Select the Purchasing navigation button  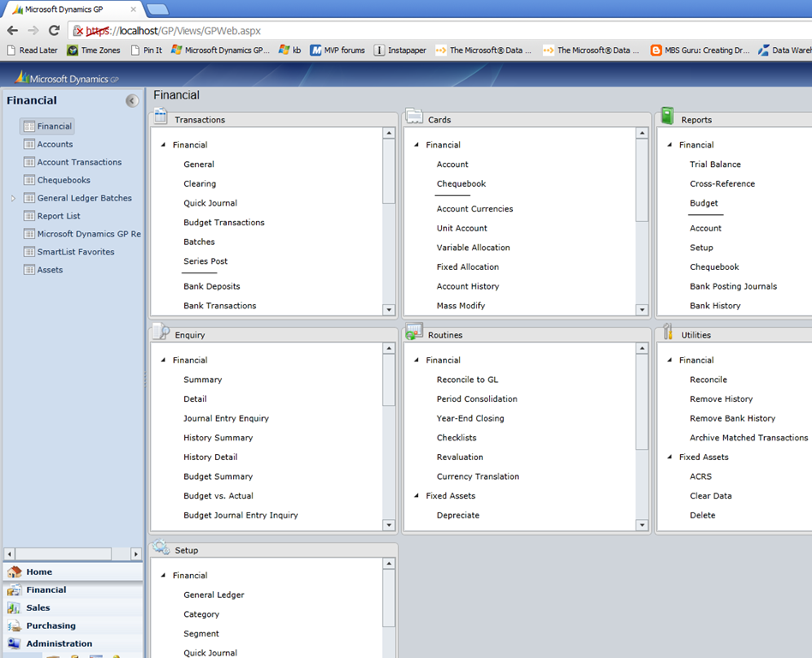tap(73, 626)
